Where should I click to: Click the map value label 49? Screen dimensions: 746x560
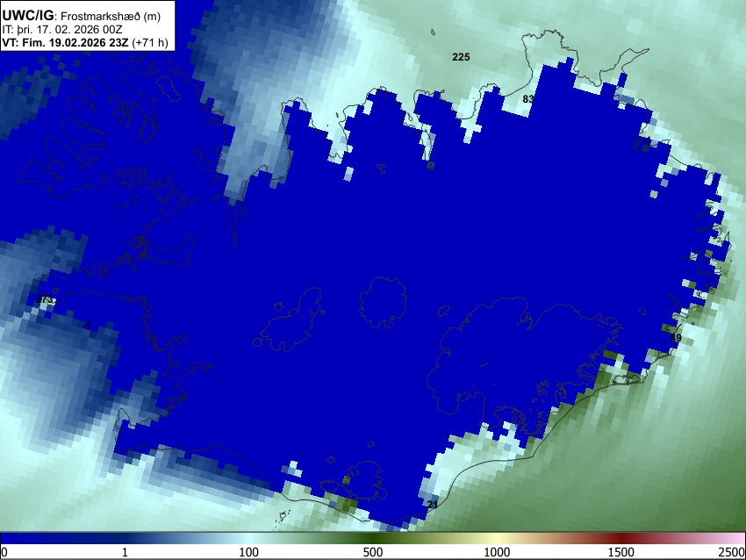tap(676, 338)
